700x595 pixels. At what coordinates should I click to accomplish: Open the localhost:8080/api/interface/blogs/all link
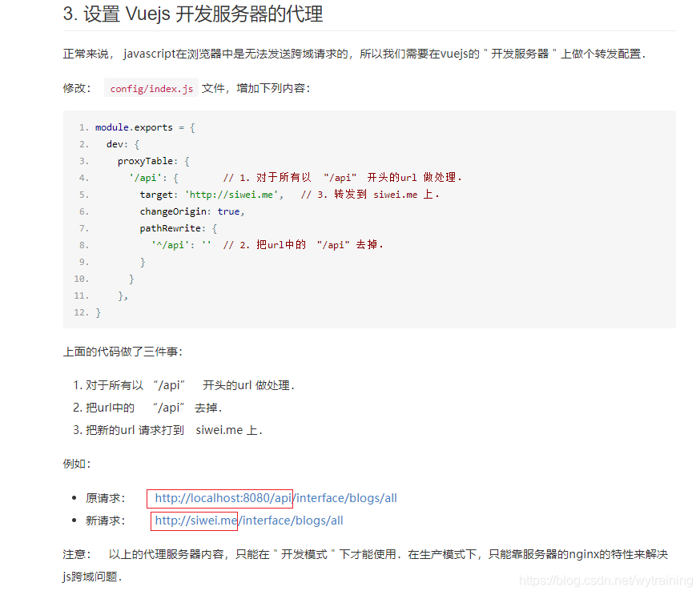tap(276, 498)
